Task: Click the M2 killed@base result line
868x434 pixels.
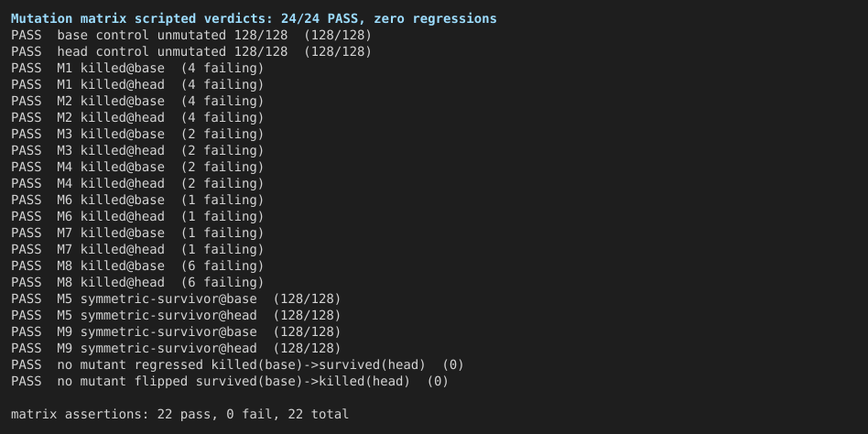Action: [x=137, y=102]
